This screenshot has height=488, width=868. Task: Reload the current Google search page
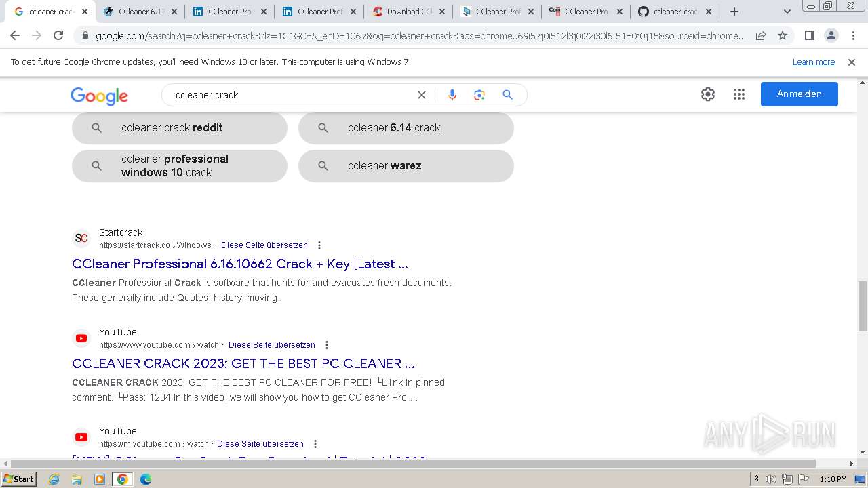(58, 36)
